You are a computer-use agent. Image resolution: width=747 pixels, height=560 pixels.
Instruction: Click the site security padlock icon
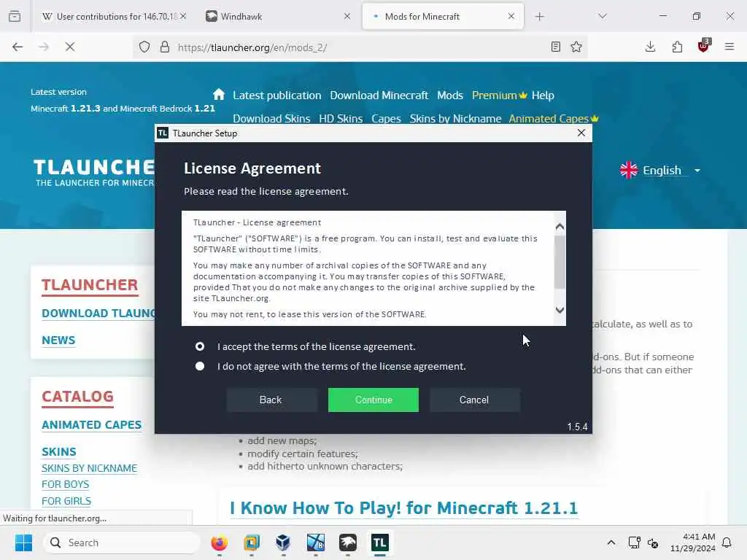164,47
